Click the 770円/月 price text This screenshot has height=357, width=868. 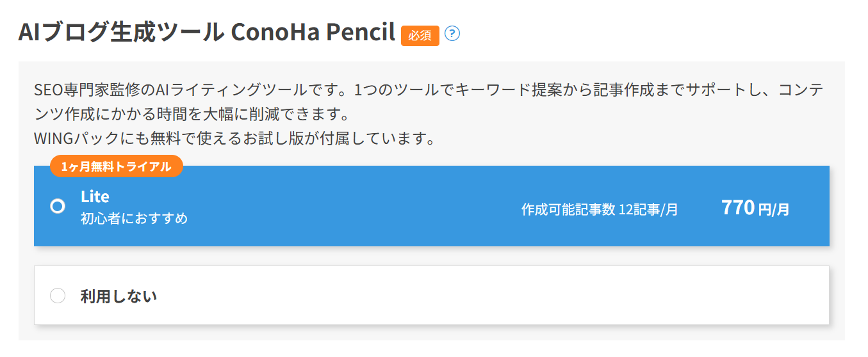755,208
